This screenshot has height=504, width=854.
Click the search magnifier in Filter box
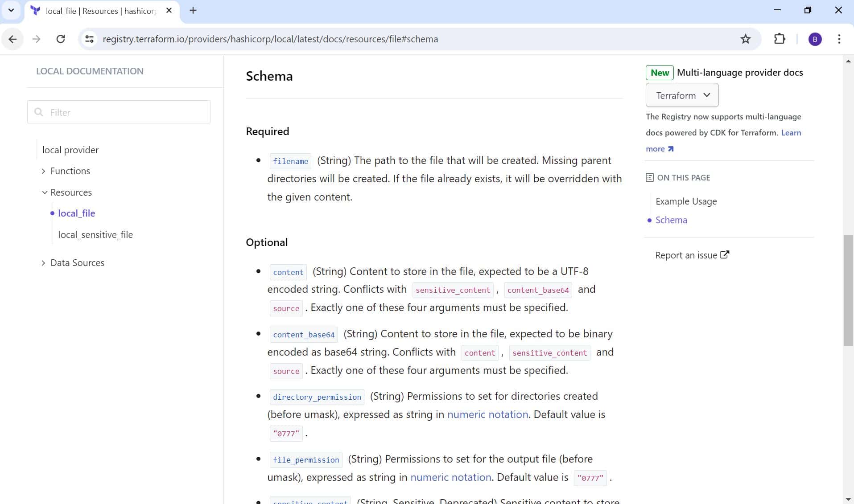pos(39,112)
